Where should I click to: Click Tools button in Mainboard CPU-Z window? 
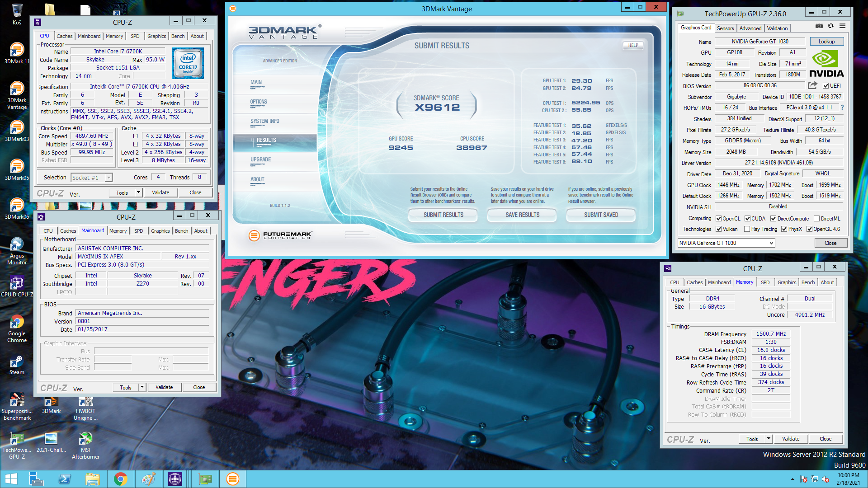pos(125,387)
